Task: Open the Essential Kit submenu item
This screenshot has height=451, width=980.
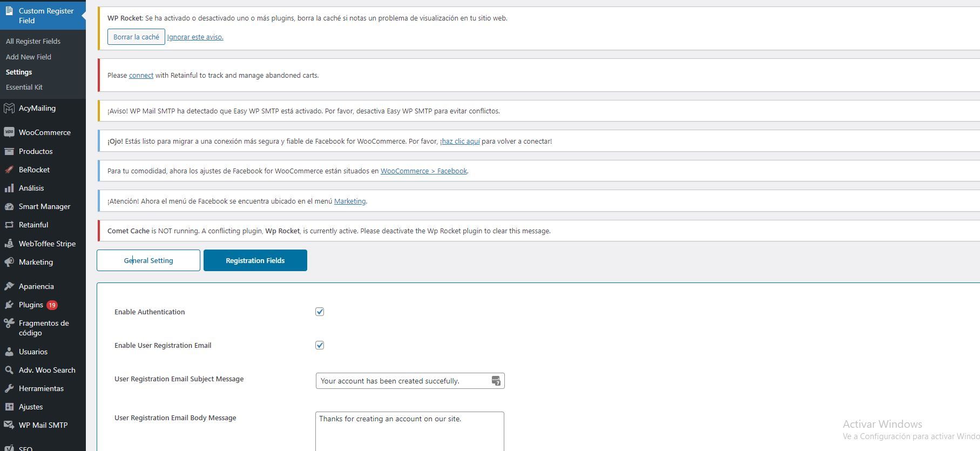Action: click(x=24, y=87)
